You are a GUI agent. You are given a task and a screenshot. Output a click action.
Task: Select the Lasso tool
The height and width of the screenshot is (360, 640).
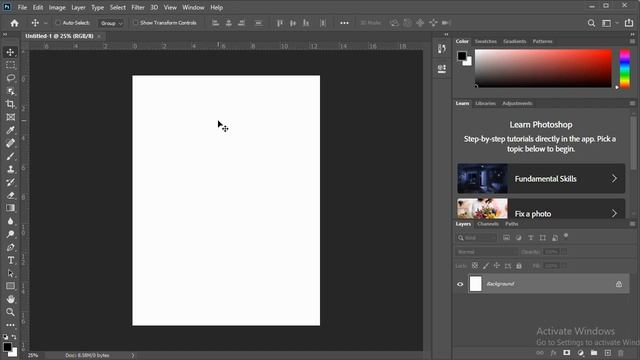point(11,78)
